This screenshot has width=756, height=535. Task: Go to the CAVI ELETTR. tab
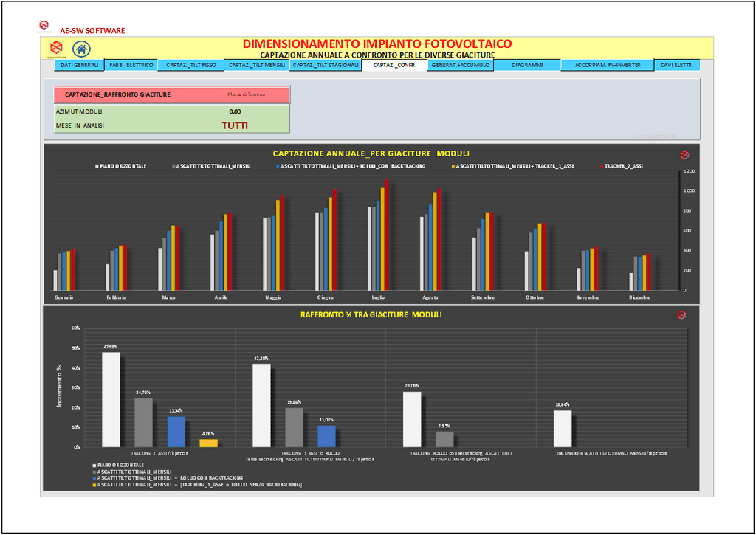pyautogui.click(x=677, y=65)
